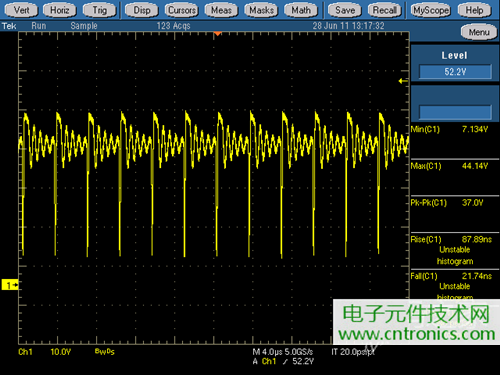This screenshot has height=375, width=500.
Task: Click the 28 Jun 11 13:17:32 timestamp
Action: click(x=348, y=26)
